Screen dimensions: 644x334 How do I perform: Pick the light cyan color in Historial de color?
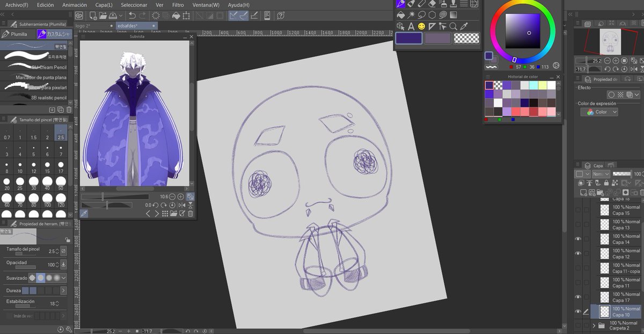(533, 85)
